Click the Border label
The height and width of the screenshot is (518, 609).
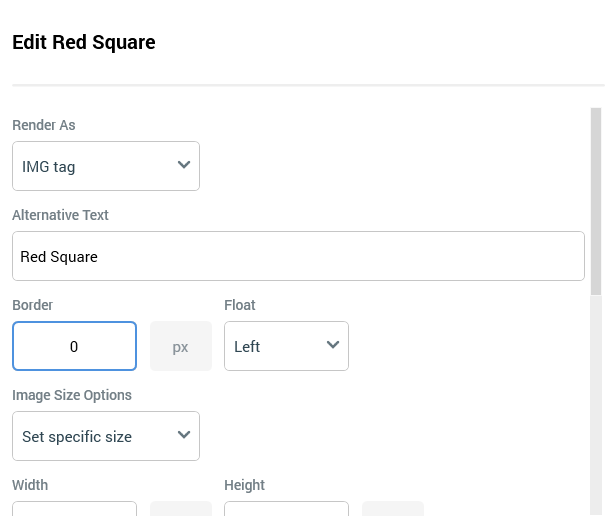[x=32, y=305]
